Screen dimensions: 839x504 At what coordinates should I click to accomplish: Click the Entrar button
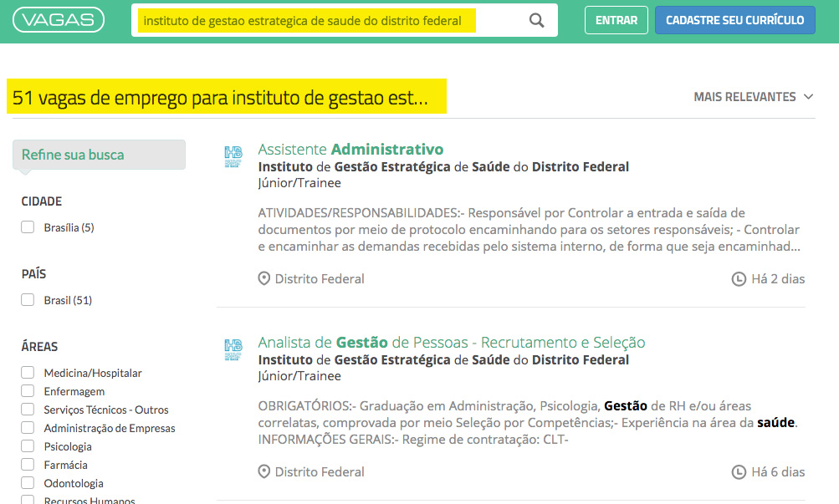[x=616, y=21]
